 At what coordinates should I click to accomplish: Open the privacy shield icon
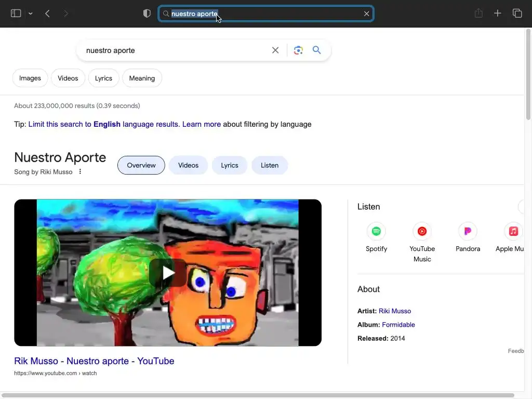(147, 13)
